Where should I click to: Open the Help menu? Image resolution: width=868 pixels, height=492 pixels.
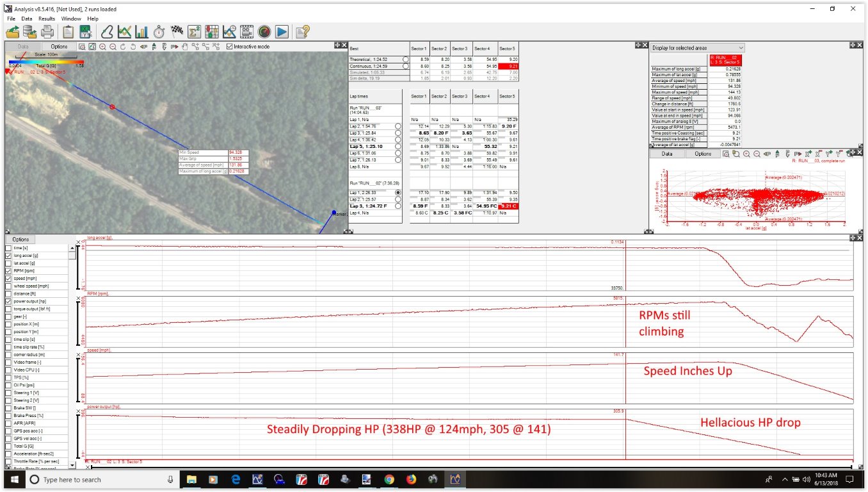click(93, 19)
